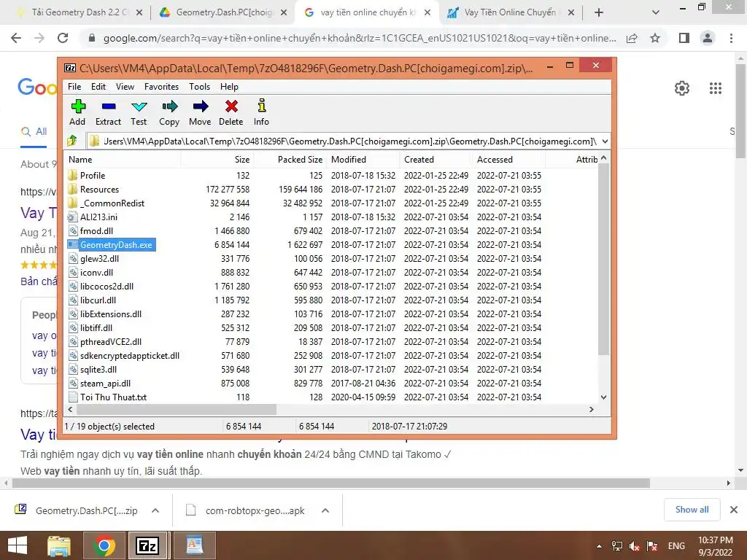Click the 7-Zip path input field

click(344, 141)
